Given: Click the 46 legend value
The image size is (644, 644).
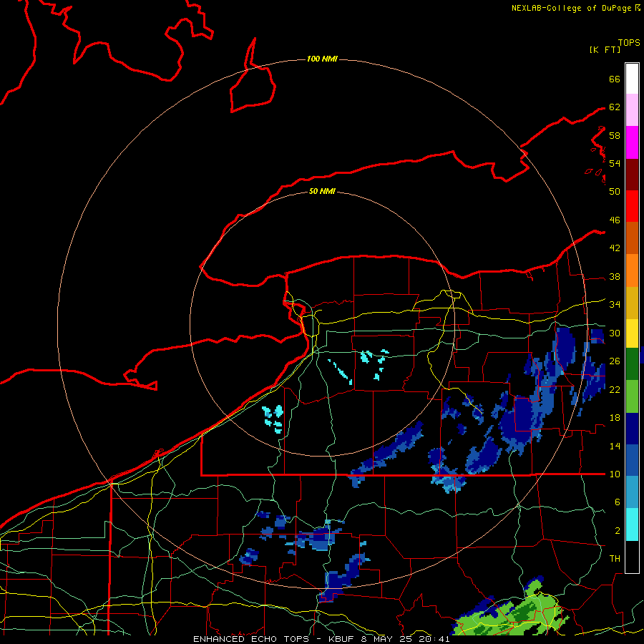Looking at the screenshot, I should click(x=615, y=220).
